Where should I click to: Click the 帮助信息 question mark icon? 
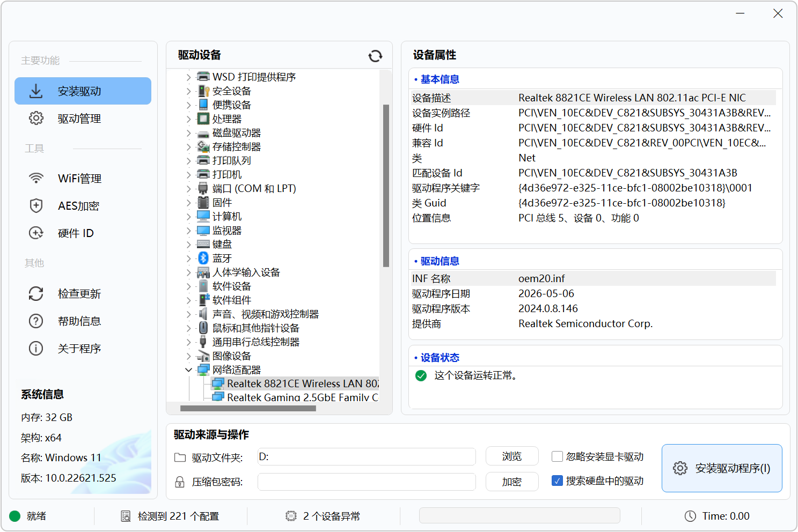[x=36, y=321]
